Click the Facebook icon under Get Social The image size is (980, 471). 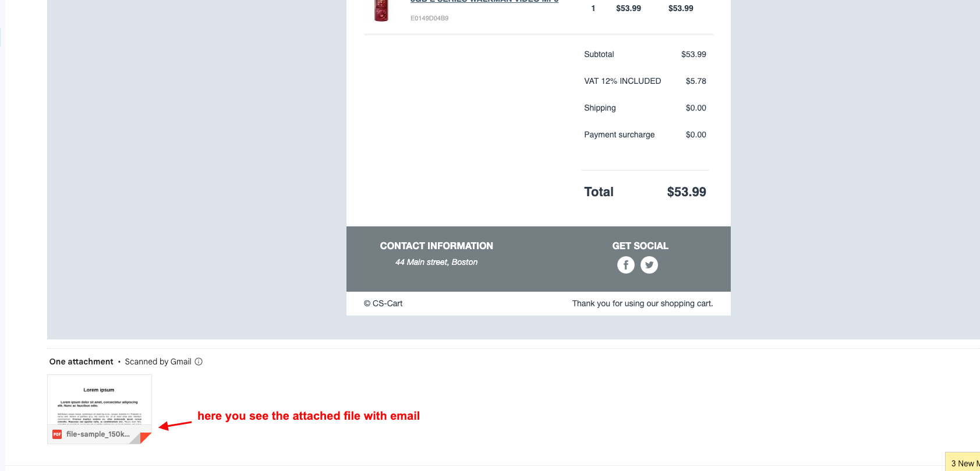coord(625,265)
